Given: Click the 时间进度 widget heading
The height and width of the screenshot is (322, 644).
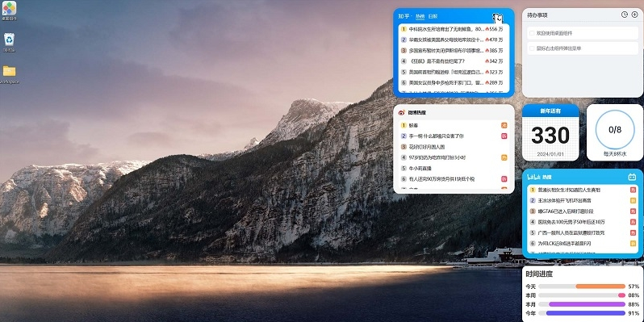Looking at the screenshot, I should [539, 274].
